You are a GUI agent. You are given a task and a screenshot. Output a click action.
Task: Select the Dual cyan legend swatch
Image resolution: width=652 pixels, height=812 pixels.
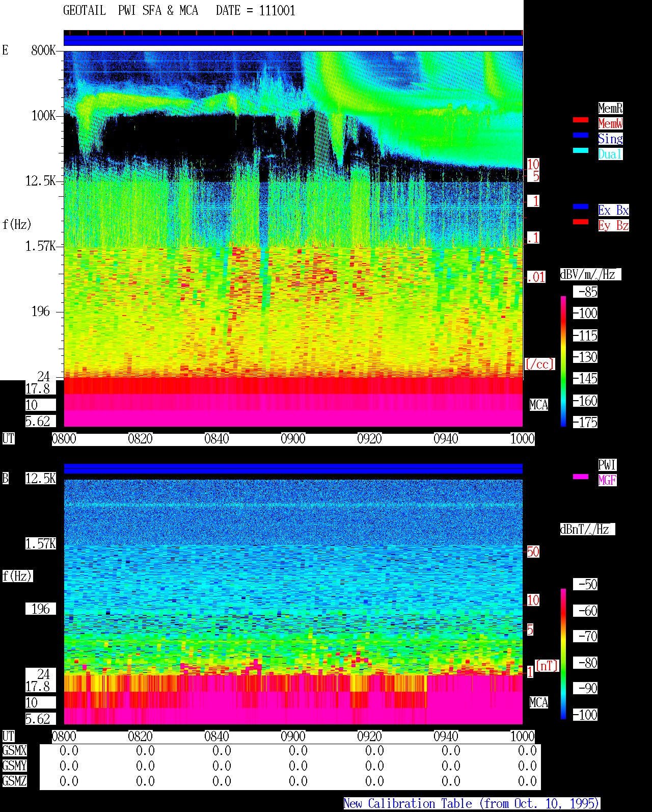(581, 150)
